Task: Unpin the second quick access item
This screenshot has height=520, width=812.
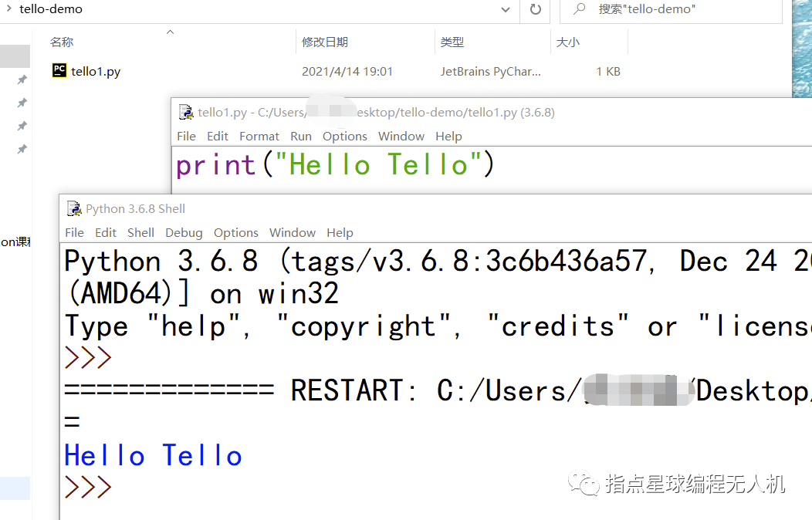Action: point(22,103)
